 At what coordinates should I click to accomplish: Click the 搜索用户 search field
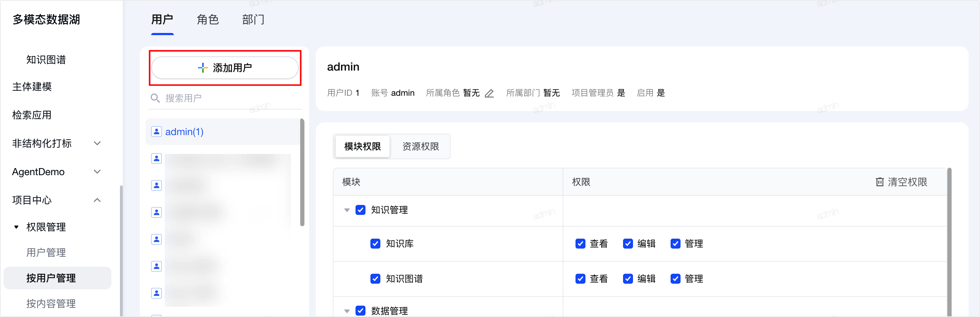coord(225,99)
